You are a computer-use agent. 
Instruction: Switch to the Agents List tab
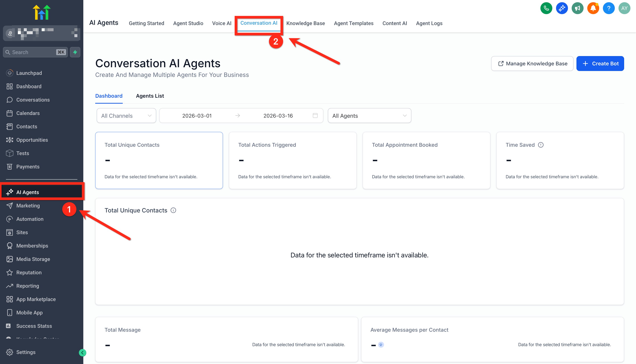[x=150, y=96]
